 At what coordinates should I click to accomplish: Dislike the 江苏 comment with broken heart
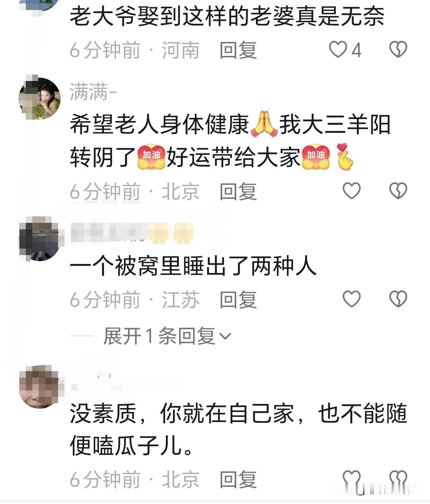[x=398, y=299]
